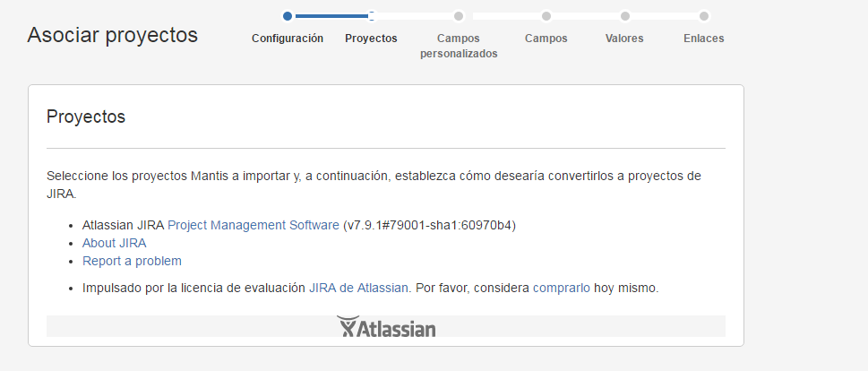Click the Proyectos panel heading
The width and height of the screenshot is (868, 371).
point(86,116)
